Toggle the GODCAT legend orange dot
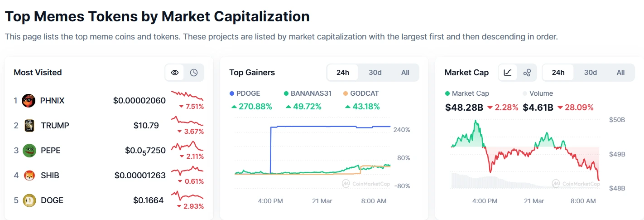Viewport: 644px width, 220px height. point(346,93)
